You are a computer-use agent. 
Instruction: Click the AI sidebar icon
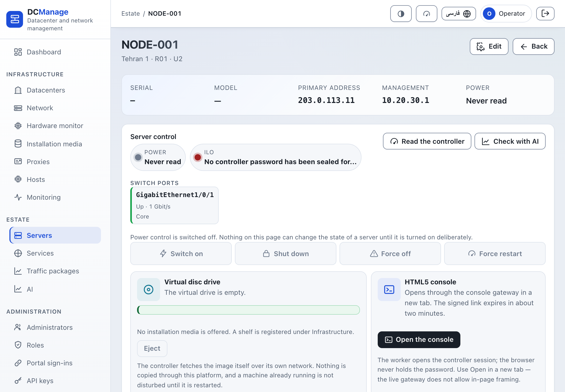[18, 289]
